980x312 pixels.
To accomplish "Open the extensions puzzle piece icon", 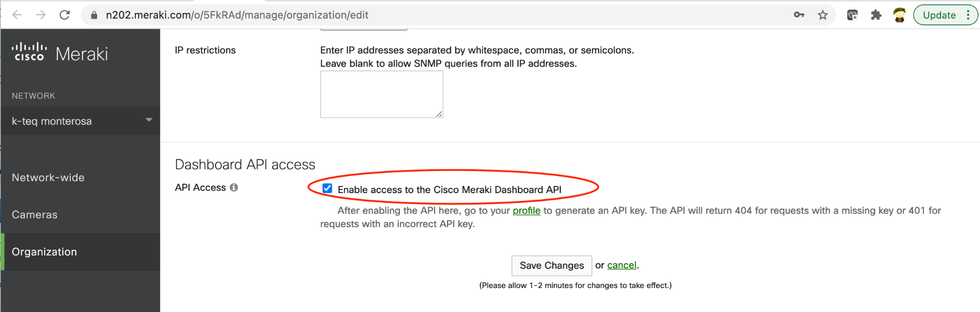I will point(876,15).
